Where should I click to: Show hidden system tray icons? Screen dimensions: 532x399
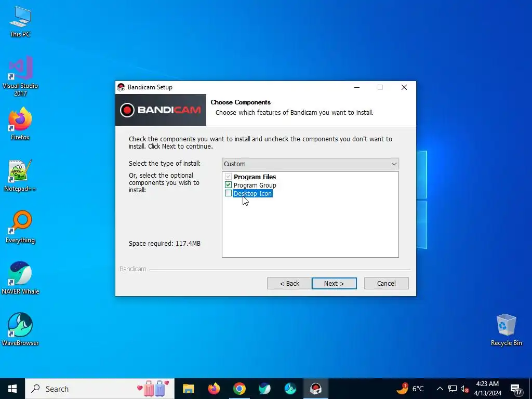440,389
